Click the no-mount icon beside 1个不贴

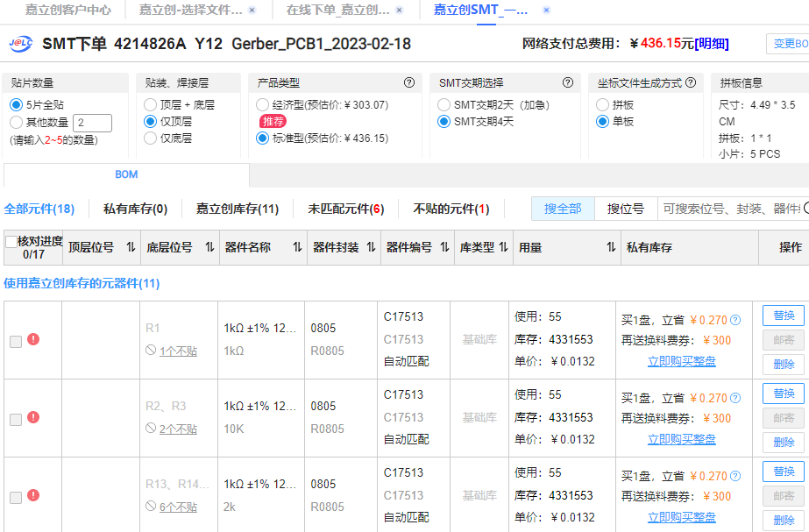(x=151, y=350)
